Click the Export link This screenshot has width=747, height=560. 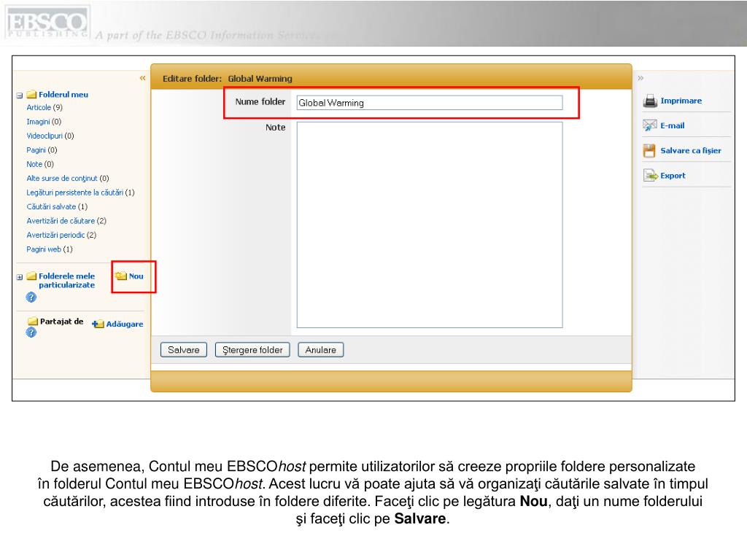tap(673, 176)
